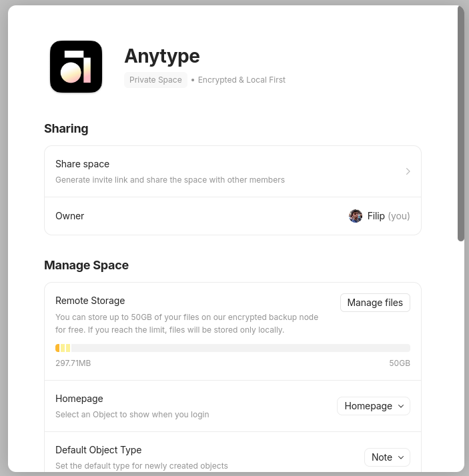Click 'Set the default type' description text

point(141,466)
